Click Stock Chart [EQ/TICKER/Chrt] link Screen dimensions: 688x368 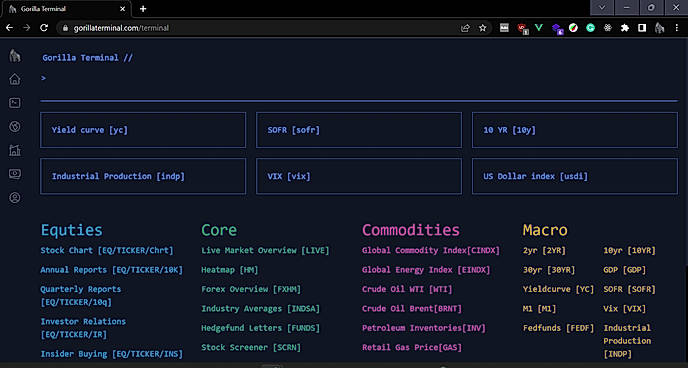107,250
